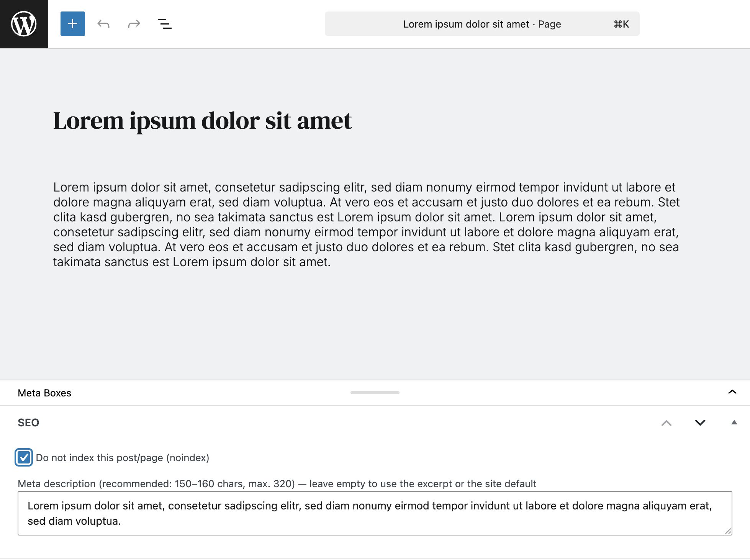This screenshot has width=750, height=560.
Task: Open the command palette document bar
Action: 482,24
